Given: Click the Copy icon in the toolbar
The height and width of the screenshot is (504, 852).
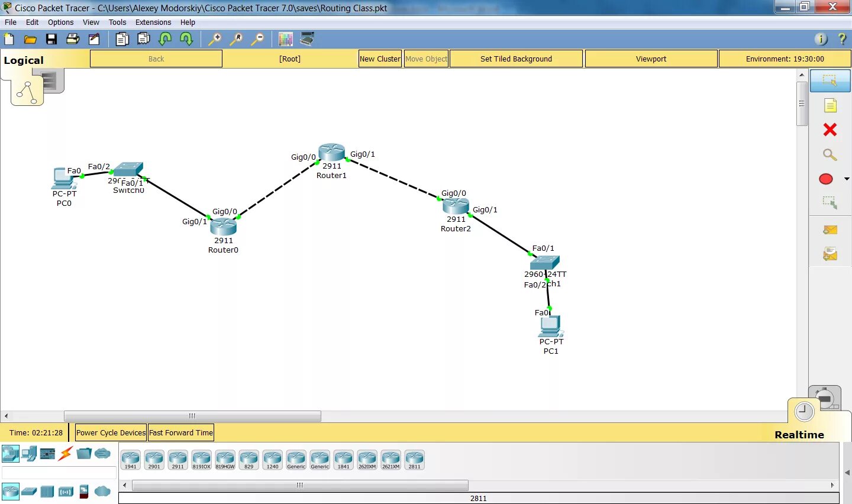Looking at the screenshot, I should (122, 40).
